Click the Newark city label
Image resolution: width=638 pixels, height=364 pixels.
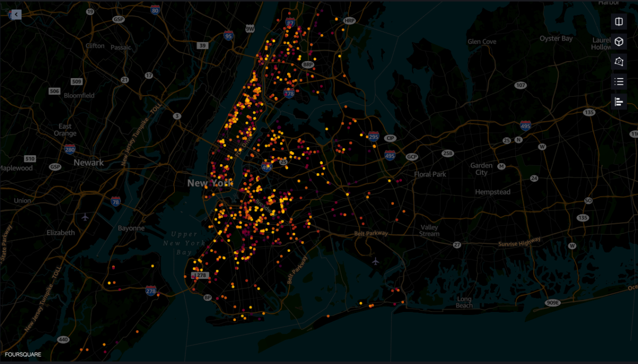tap(89, 163)
